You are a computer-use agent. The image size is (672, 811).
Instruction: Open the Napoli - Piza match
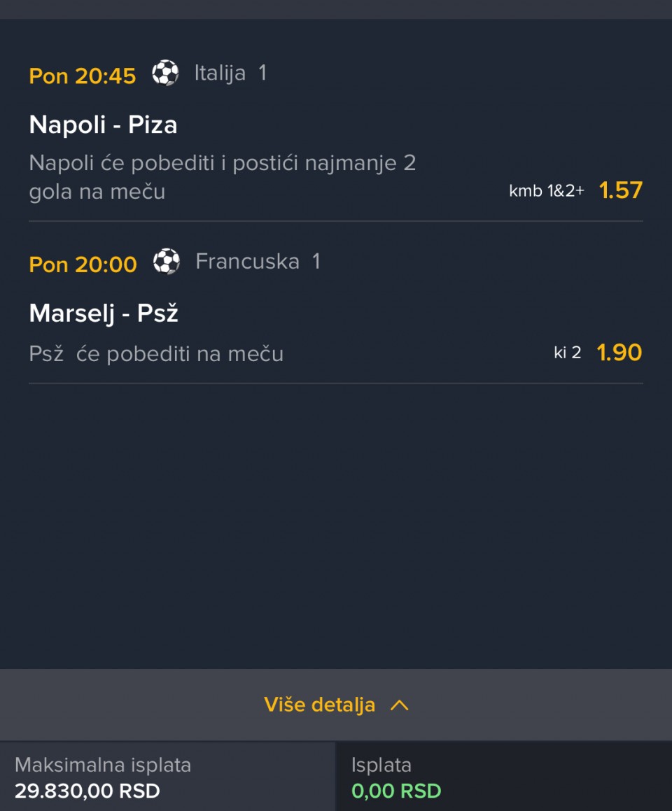(103, 125)
